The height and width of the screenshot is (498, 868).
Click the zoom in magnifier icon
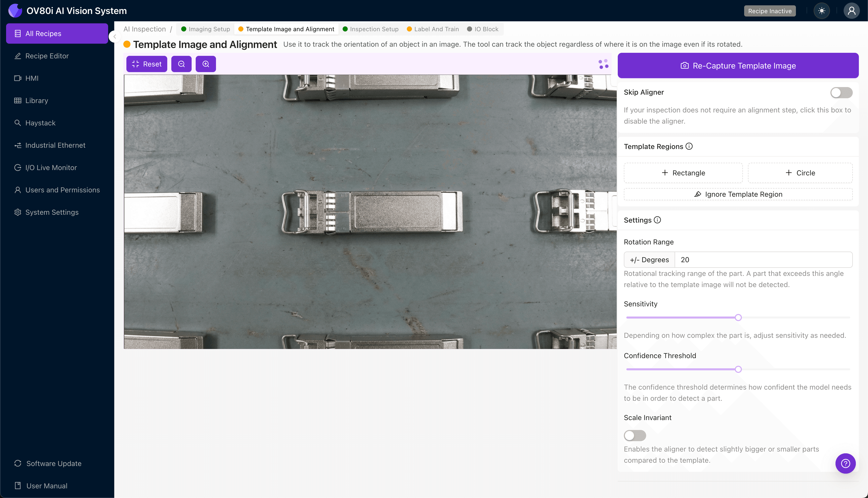206,64
